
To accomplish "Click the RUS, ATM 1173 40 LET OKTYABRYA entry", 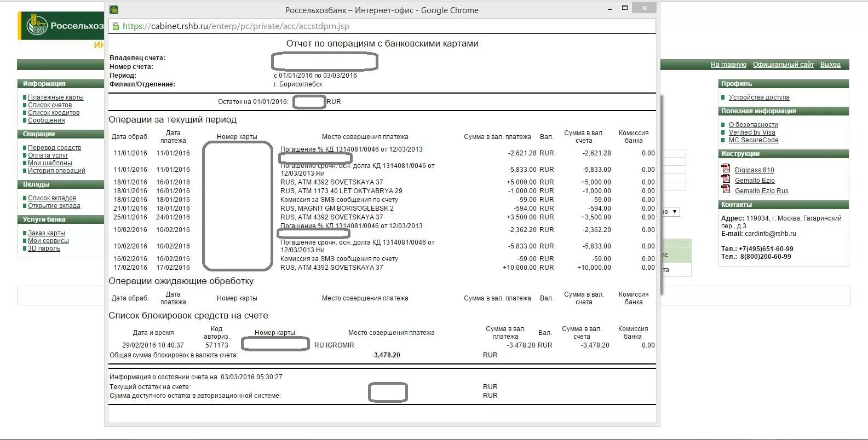I will (341, 191).
